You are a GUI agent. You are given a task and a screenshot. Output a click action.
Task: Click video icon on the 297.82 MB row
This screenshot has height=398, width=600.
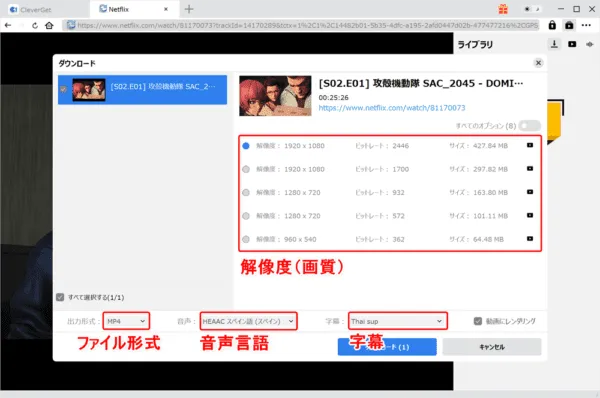click(x=530, y=168)
